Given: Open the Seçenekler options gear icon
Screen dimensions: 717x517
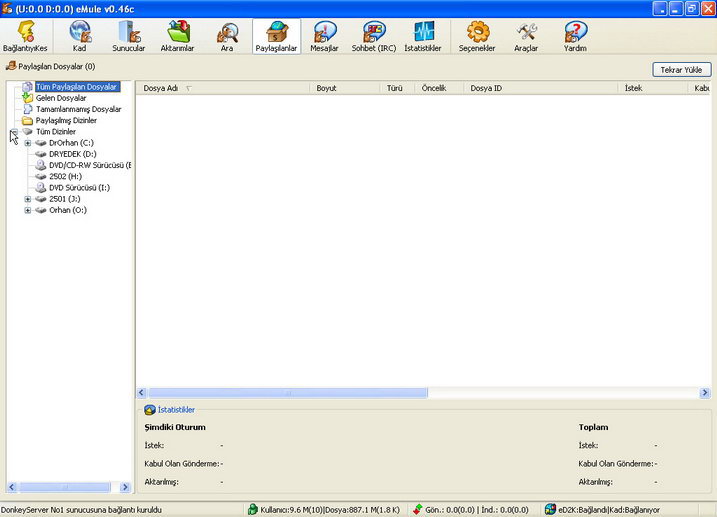Looking at the screenshot, I should point(477,36).
